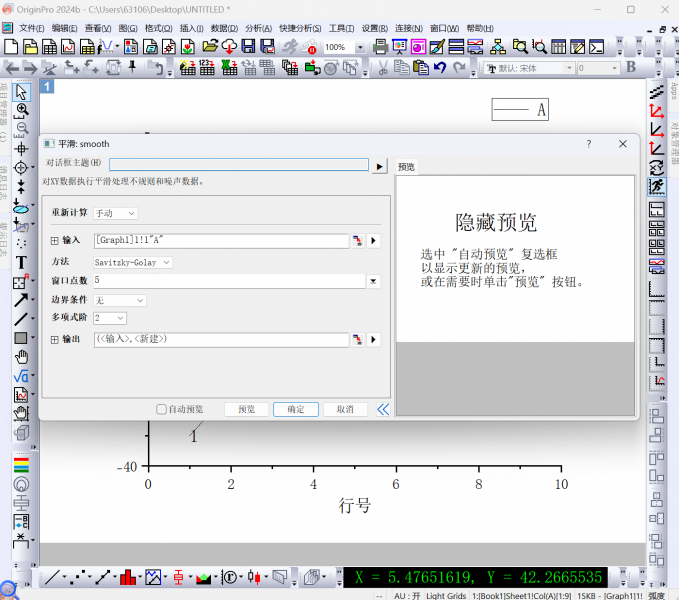Click the 输入 range text field
The image size is (679, 600).
tap(221, 241)
